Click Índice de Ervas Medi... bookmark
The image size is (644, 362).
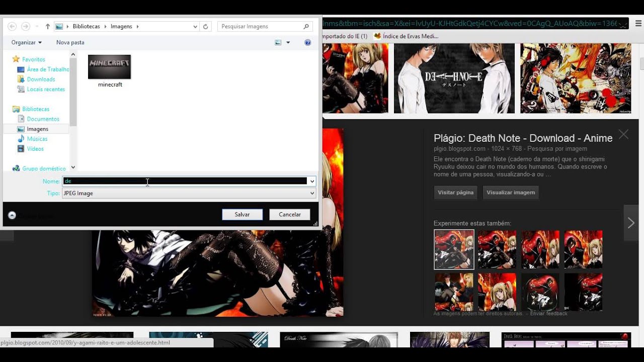tap(410, 36)
